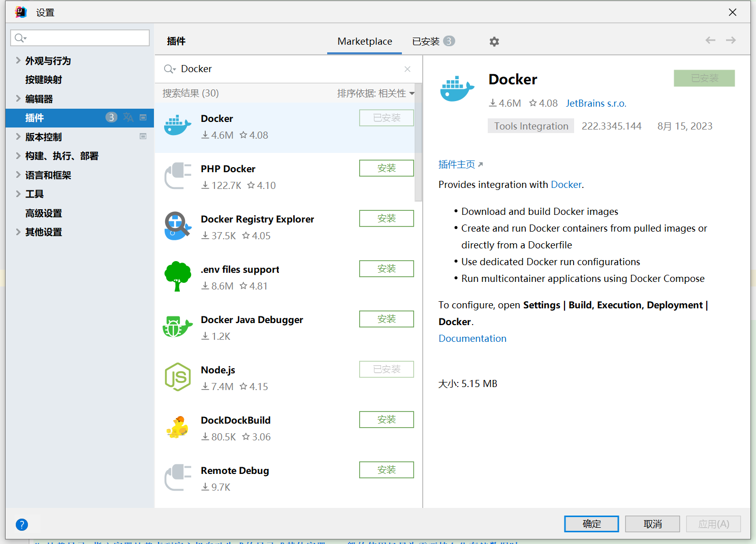Install the PHP Docker plugin

click(x=386, y=168)
